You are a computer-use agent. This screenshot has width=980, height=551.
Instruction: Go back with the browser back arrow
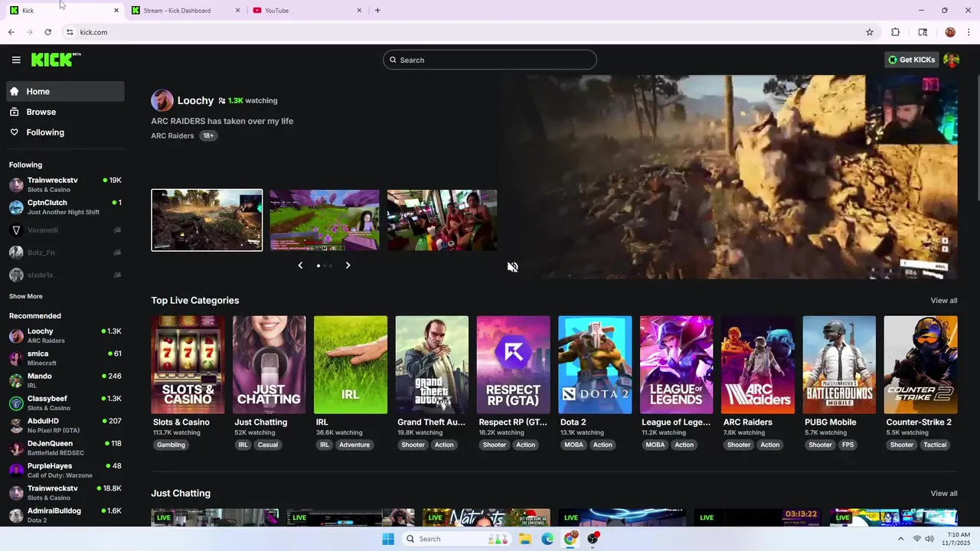(x=11, y=32)
